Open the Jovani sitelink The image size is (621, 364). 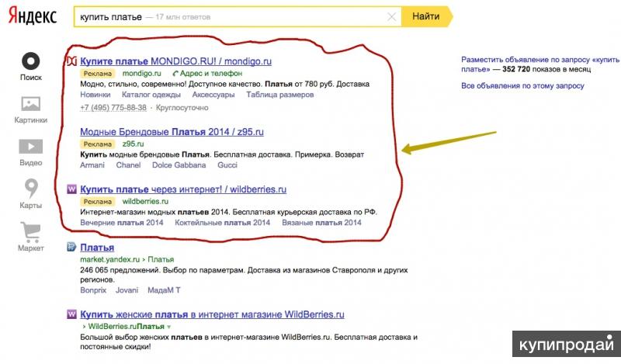point(127,290)
